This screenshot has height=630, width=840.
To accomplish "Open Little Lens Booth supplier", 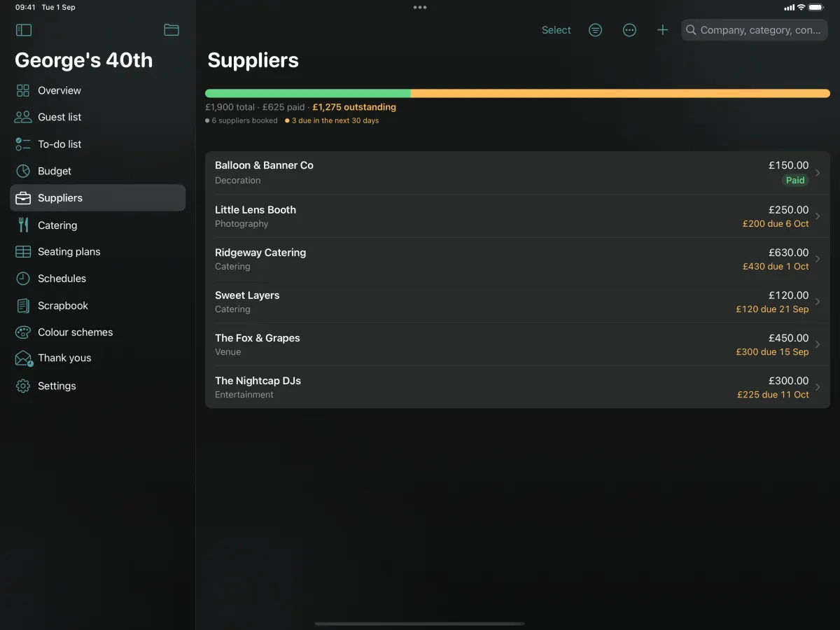I will pyautogui.click(x=517, y=216).
